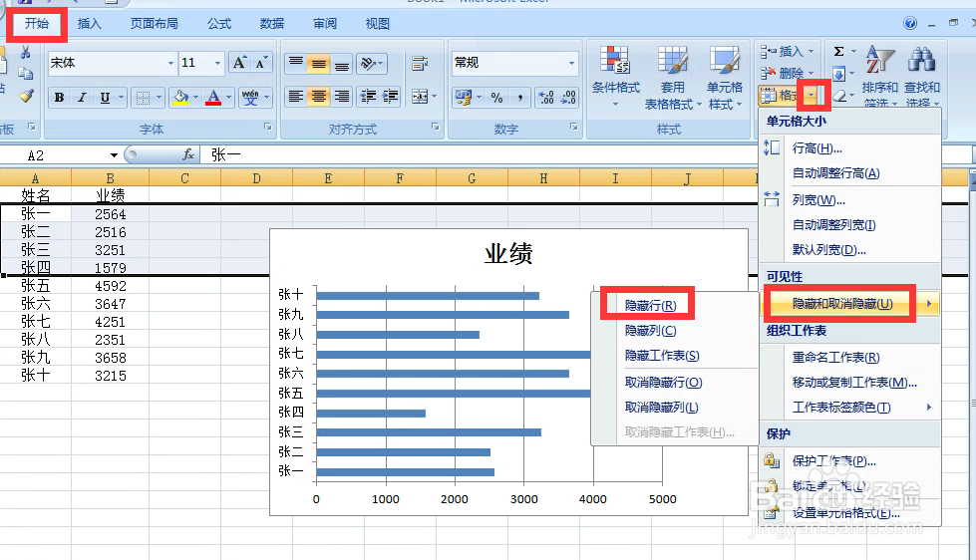Increase indent
Image resolution: width=976 pixels, height=560 pixels.
coord(390,97)
